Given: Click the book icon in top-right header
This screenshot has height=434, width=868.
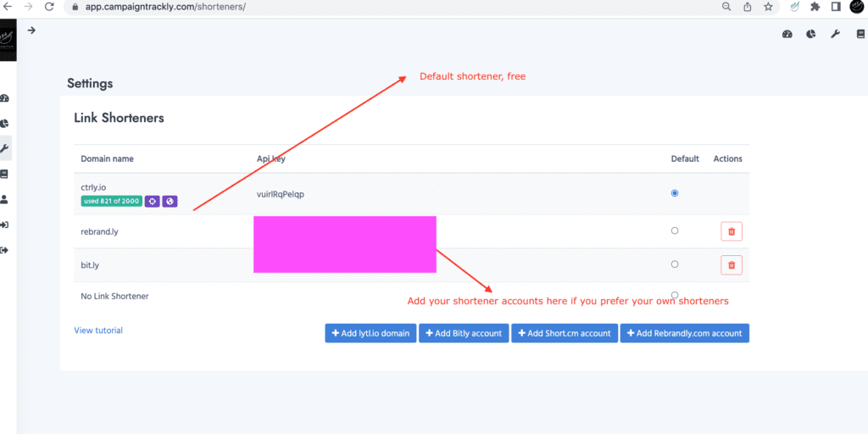Looking at the screenshot, I should point(860,34).
